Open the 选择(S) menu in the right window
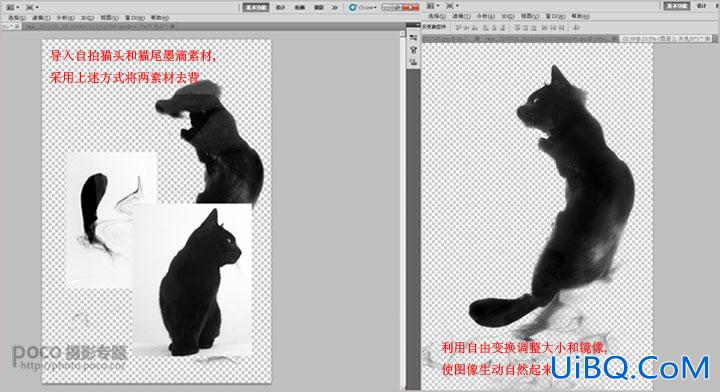This screenshot has width=720, height=392. click(437, 16)
